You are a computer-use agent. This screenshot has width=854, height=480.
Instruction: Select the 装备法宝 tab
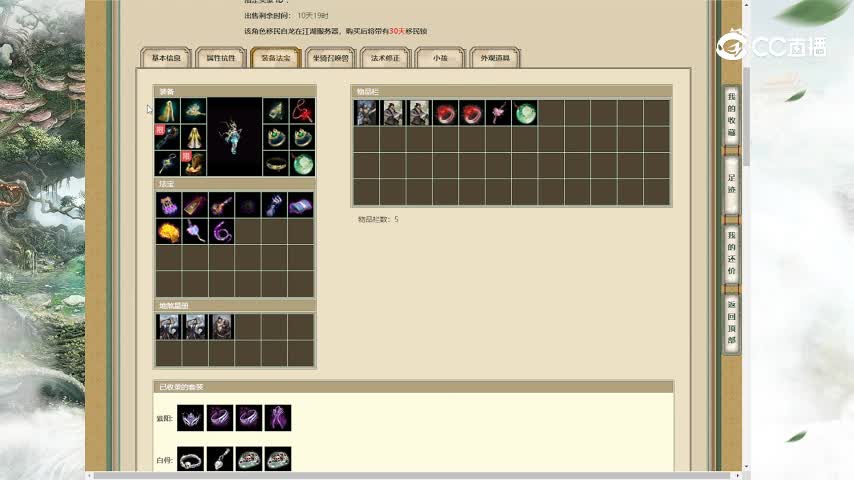click(x=276, y=58)
